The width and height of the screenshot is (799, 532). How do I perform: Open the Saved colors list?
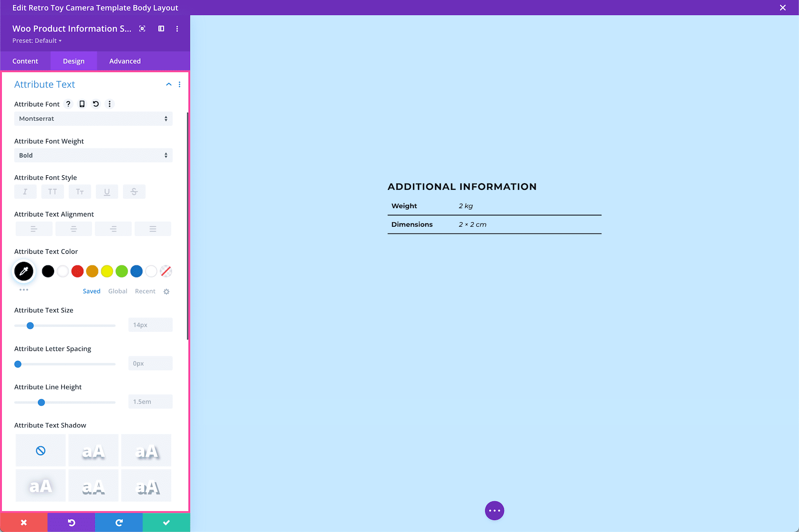click(x=91, y=291)
